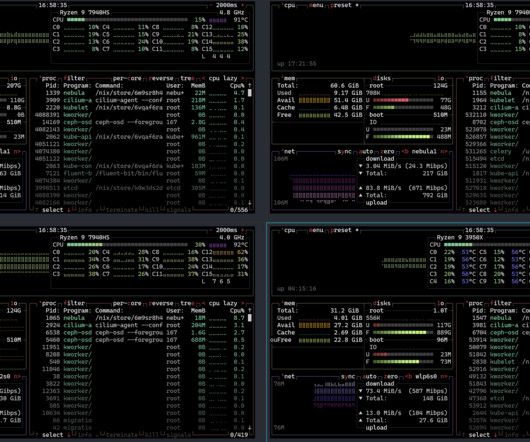Switch to previous interface with '<b' beside nebula1
The image size is (530, 442).
pos(405,151)
